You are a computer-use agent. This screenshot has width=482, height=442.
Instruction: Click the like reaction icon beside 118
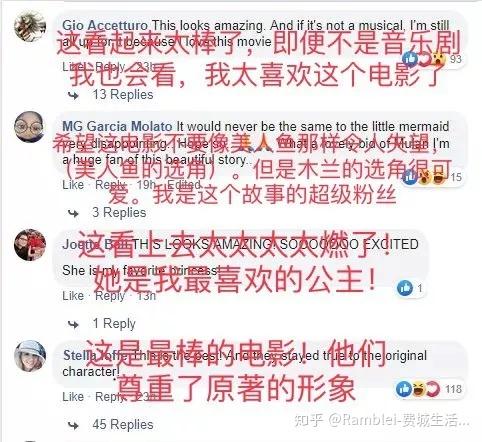coord(404,389)
